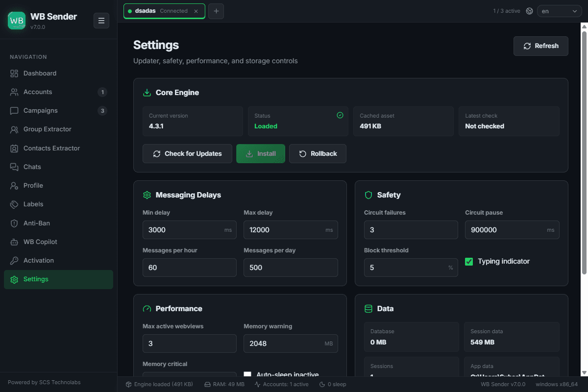Click the Messaging Delays gear icon
Screen dimensions: 588x392
[147, 195]
